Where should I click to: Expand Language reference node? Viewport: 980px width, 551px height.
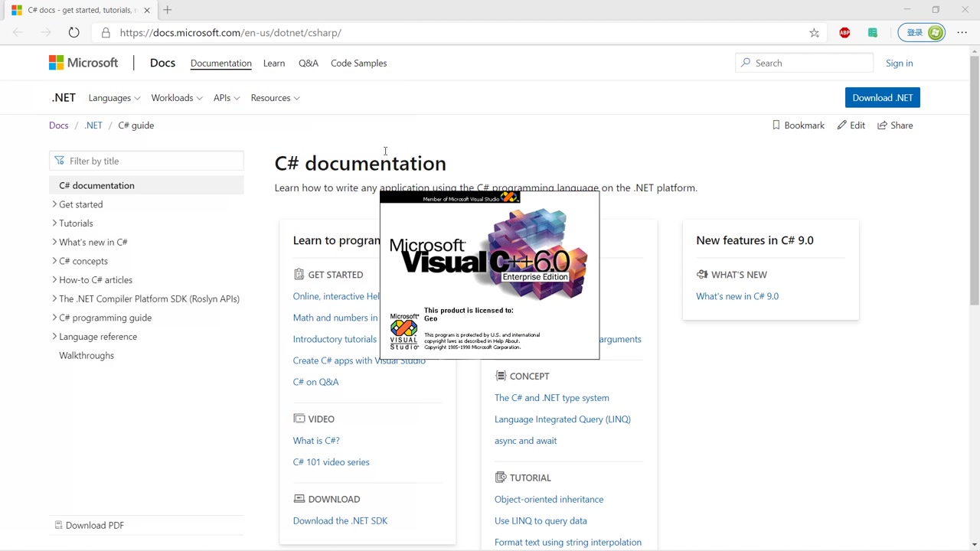[x=54, y=337]
